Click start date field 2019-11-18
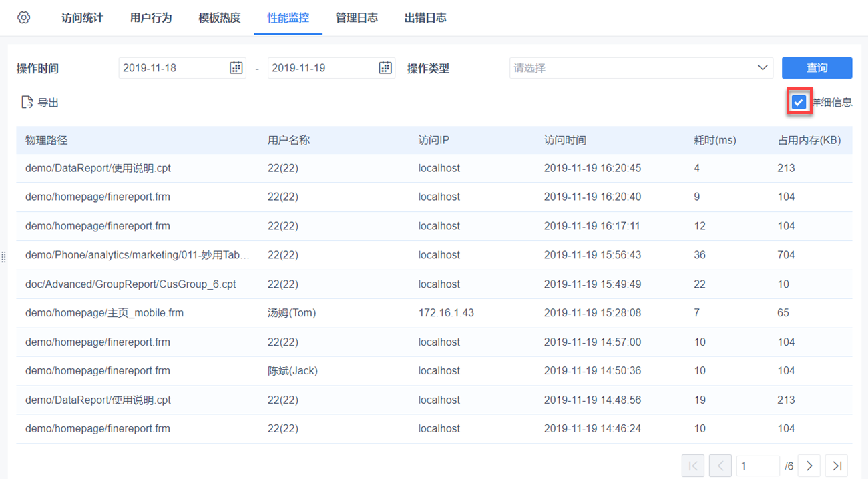Screen dimensions: 868x479 (x=182, y=67)
